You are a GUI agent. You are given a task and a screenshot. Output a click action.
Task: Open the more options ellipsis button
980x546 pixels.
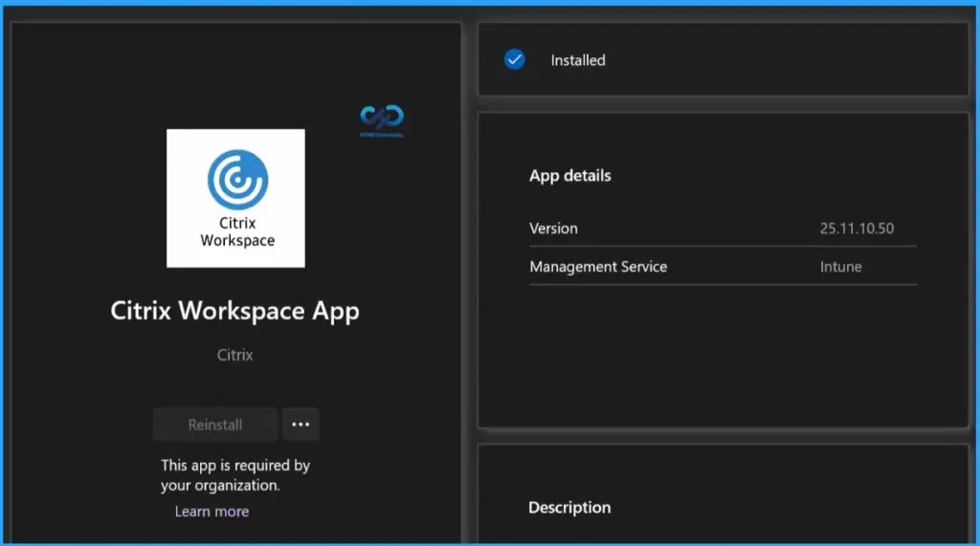[301, 425]
